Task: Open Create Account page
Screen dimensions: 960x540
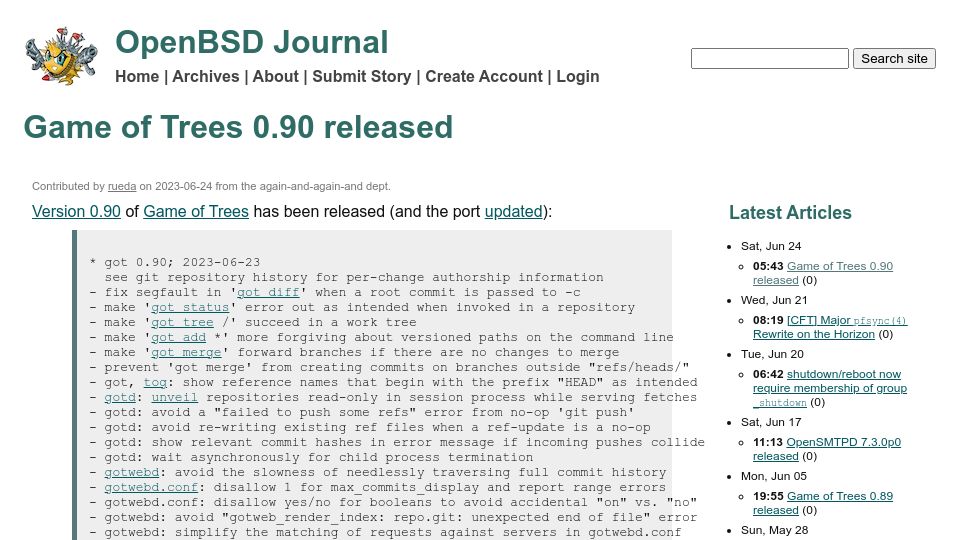Action: pyautogui.click(x=484, y=77)
